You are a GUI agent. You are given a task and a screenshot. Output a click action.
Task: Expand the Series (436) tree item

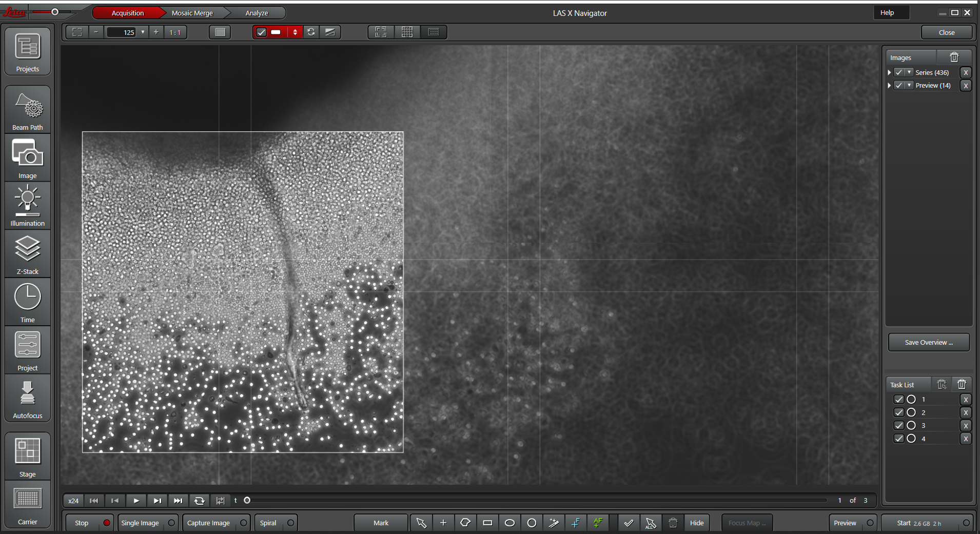click(x=889, y=72)
